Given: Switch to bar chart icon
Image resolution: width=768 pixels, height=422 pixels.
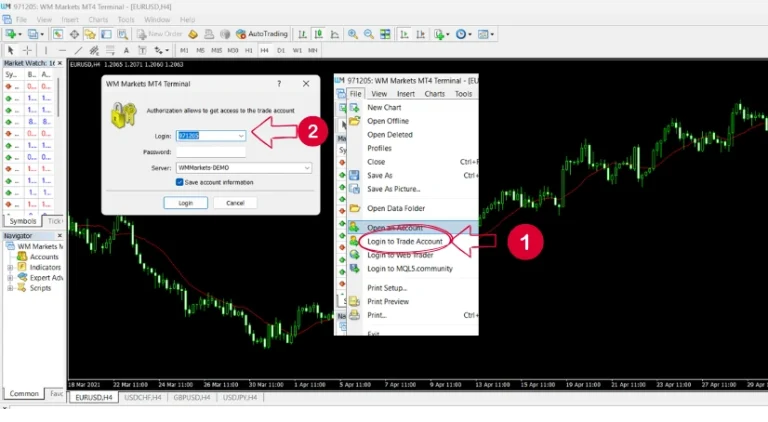Looking at the screenshot, I should 302,34.
